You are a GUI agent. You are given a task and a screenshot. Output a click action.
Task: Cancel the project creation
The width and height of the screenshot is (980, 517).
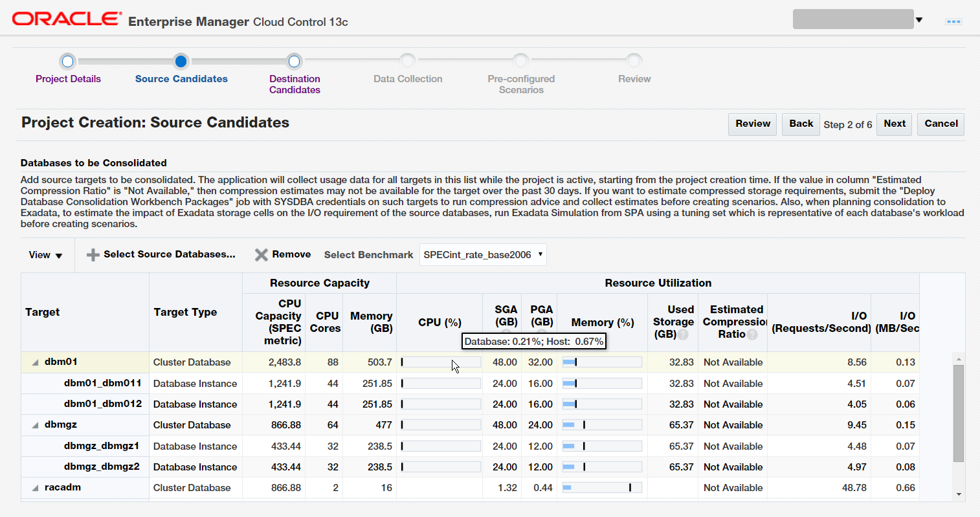coord(941,124)
